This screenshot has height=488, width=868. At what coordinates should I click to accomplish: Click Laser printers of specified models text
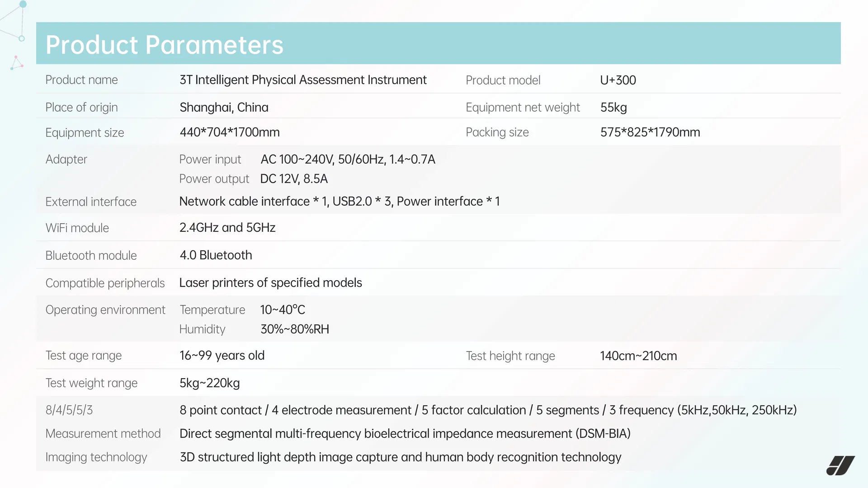pyautogui.click(x=270, y=283)
